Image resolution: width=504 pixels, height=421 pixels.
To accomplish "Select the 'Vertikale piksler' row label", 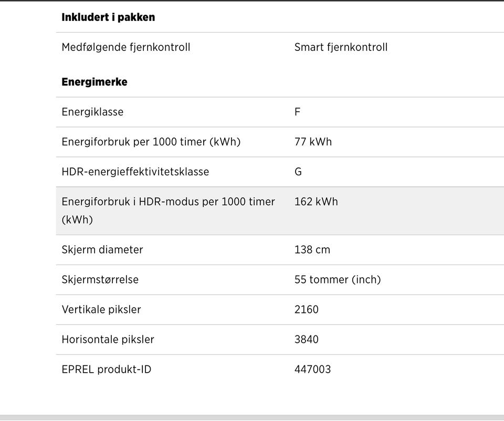I will coord(101,310).
